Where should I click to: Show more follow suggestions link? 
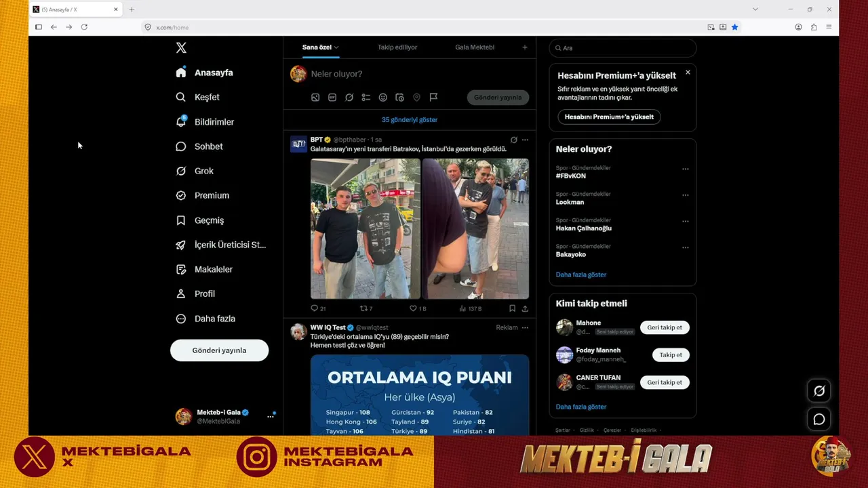click(x=581, y=407)
